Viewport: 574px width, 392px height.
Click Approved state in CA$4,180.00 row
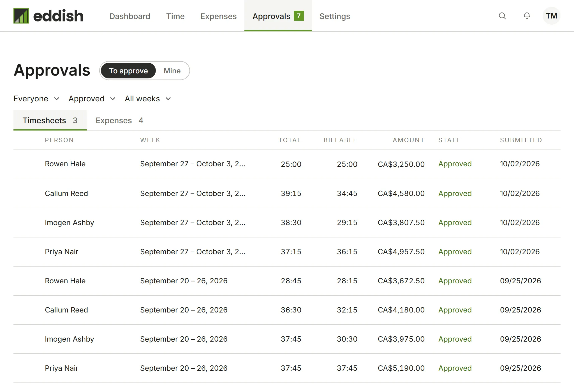pyautogui.click(x=455, y=310)
